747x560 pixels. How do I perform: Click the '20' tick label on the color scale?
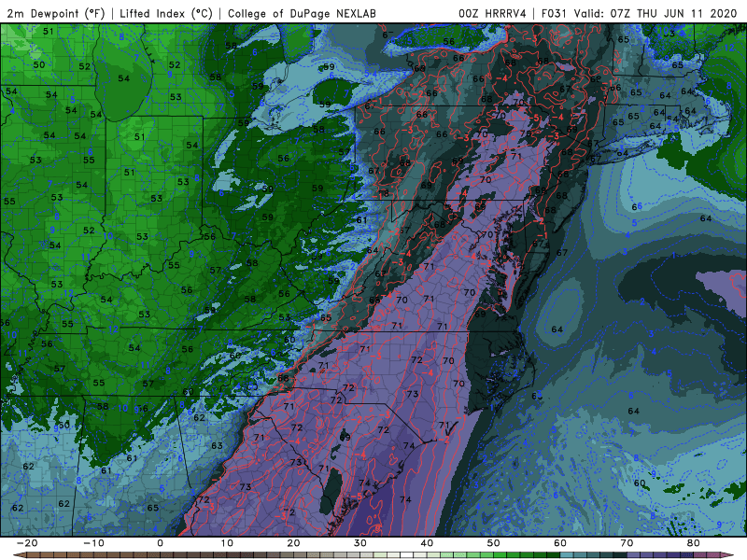(293, 543)
